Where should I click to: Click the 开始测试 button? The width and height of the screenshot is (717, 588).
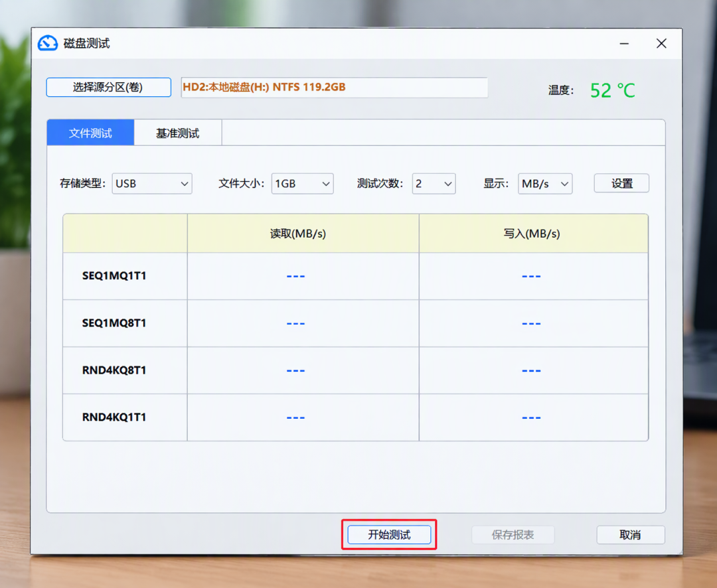tap(389, 534)
